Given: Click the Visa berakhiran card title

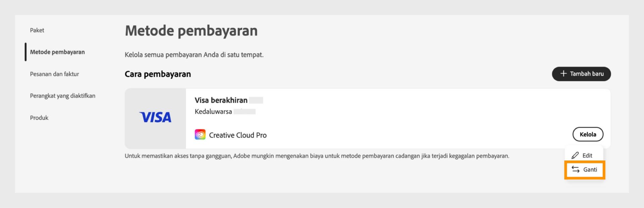Looking at the screenshot, I should [x=221, y=100].
